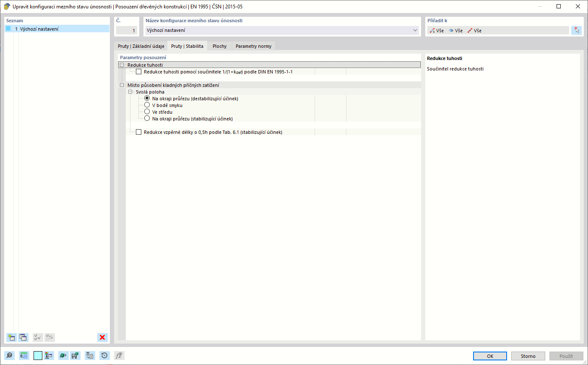The image size is (588, 365).
Task: Click the green load default settings icon
Action: coord(63,356)
